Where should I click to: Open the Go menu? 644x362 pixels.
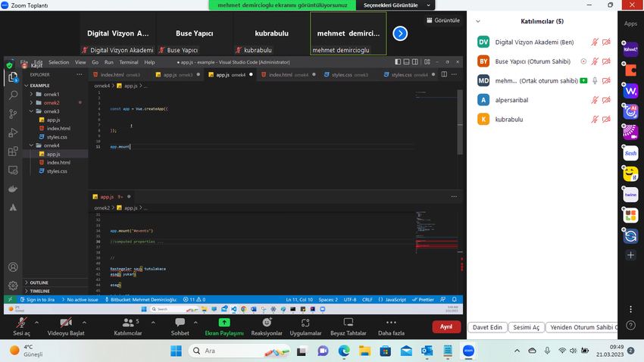click(x=95, y=62)
